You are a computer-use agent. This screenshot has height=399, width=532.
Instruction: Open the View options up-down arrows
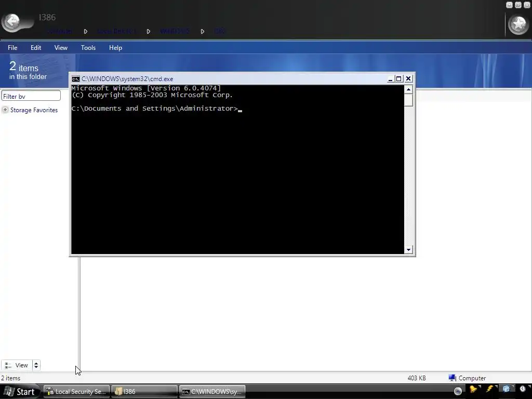point(36,365)
